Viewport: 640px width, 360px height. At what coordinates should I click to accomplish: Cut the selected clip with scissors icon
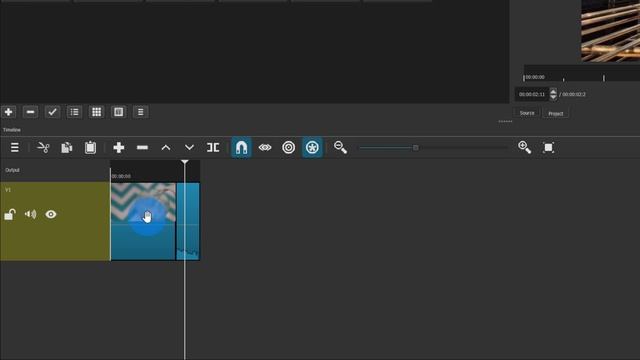coord(43,147)
